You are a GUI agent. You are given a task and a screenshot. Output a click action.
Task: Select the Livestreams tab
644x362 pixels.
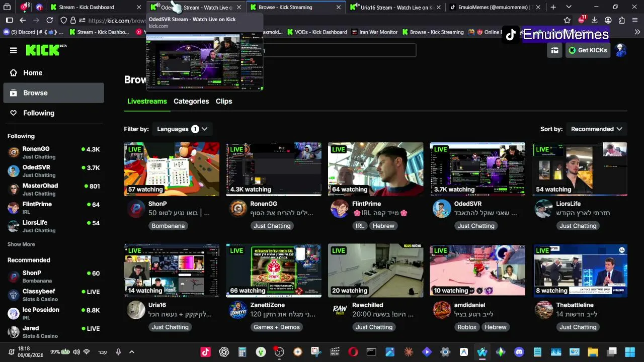(x=147, y=101)
